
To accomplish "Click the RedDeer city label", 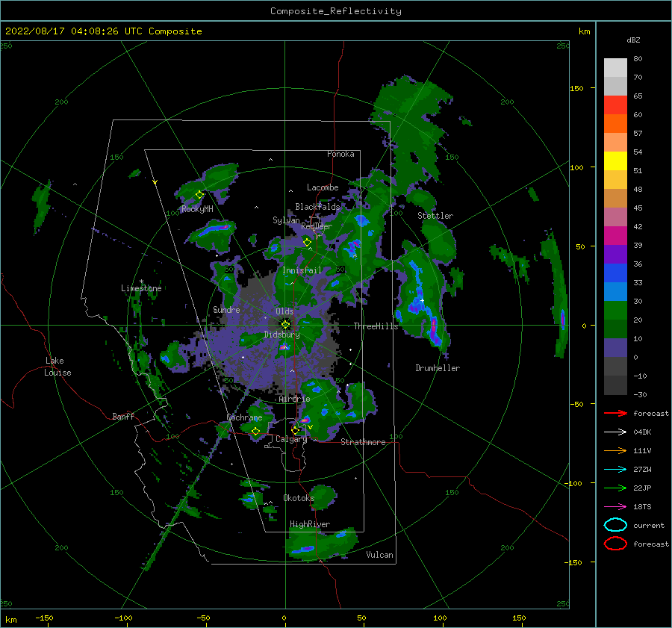I will (x=317, y=226).
